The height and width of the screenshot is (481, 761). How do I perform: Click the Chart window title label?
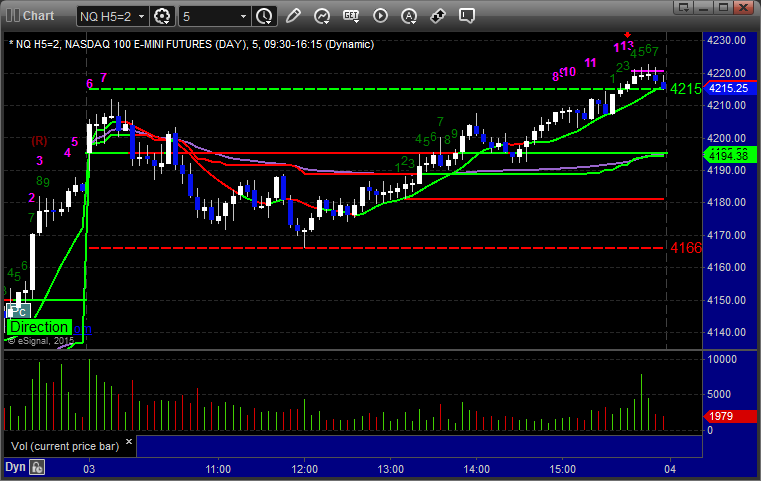[38, 16]
